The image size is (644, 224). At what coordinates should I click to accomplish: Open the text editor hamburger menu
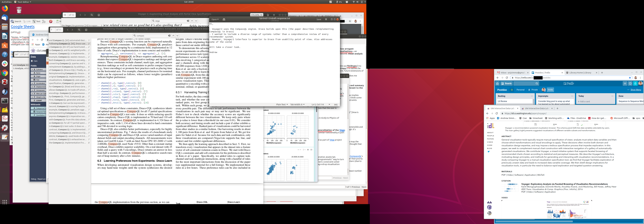326,19
